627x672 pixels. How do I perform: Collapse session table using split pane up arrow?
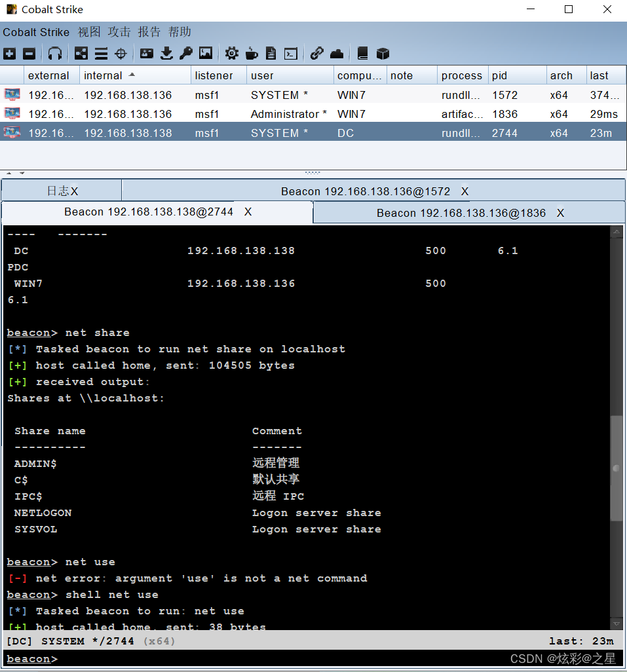click(9, 173)
